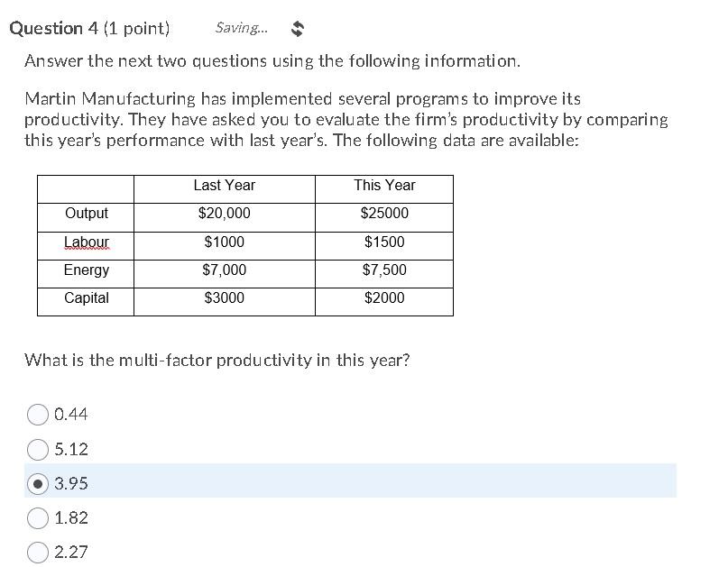The width and height of the screenshot is (728, 567).
Task: Select the 3.95 answer option
Action: click(x=39, y=483)
